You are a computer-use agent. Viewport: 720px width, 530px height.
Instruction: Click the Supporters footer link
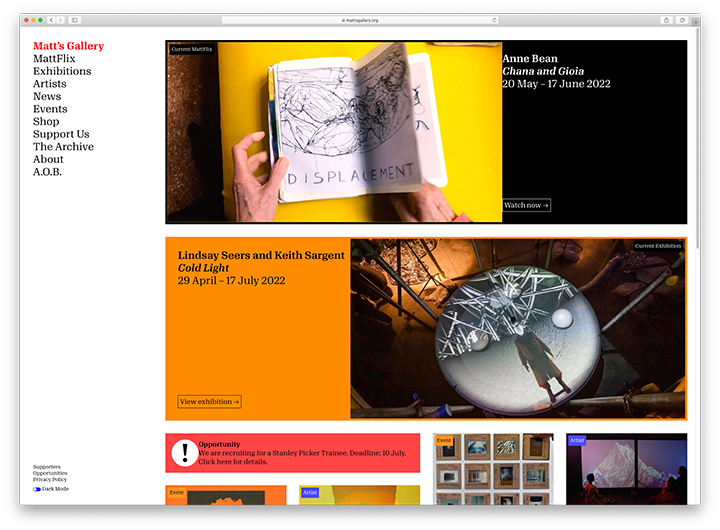46,467
